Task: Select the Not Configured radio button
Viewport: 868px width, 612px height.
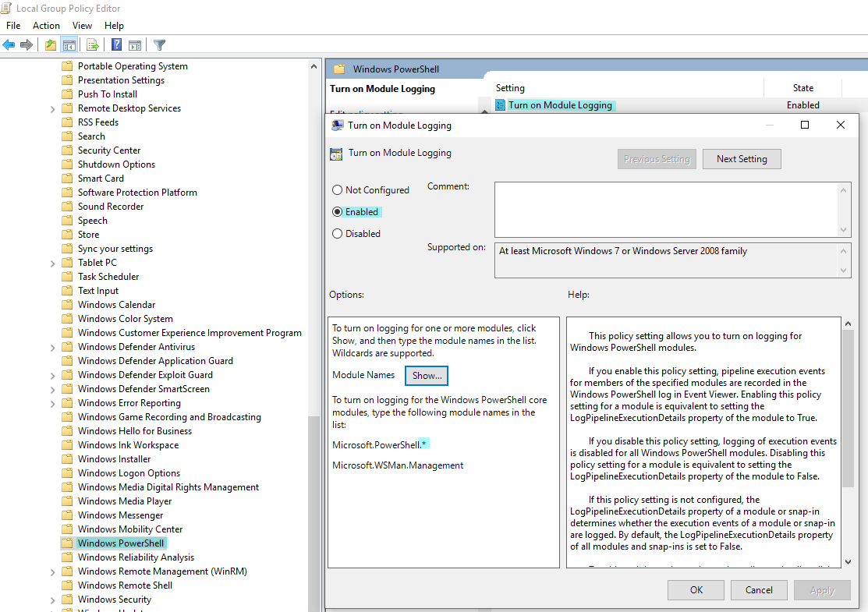Action: pyautogui.click(x=337, y=189)
